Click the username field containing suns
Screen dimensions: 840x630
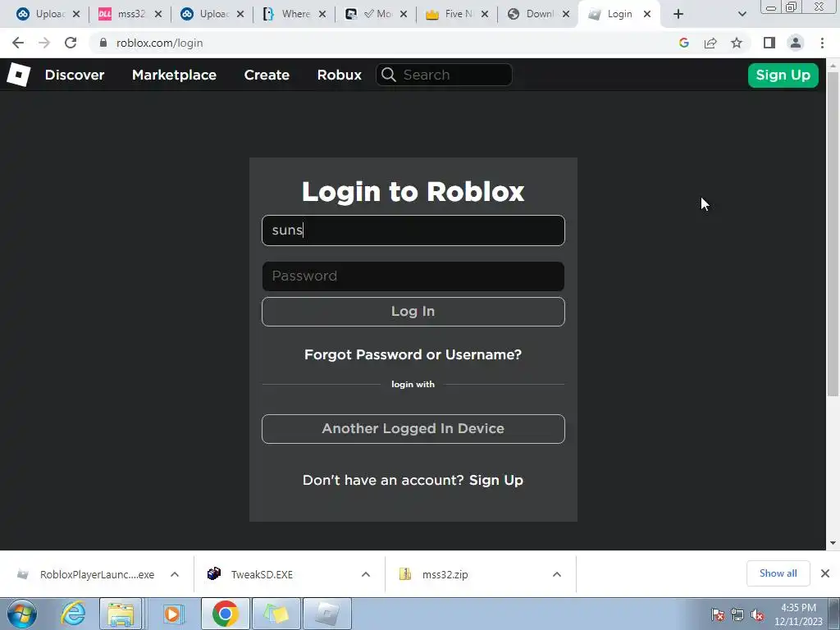pos(413,231)
